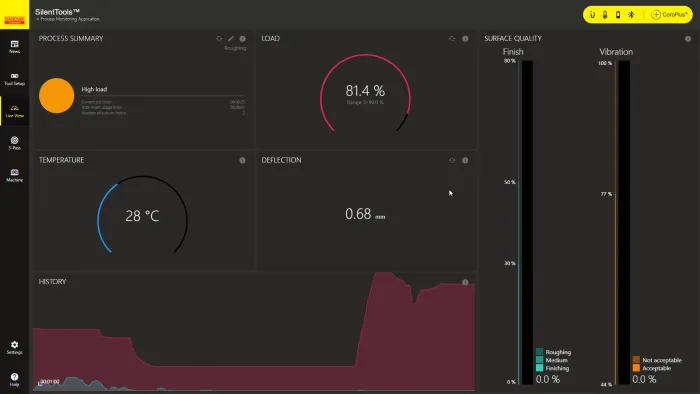Switch to Live View in sidebar
The image size is (700, 394).
click(14, 111)
